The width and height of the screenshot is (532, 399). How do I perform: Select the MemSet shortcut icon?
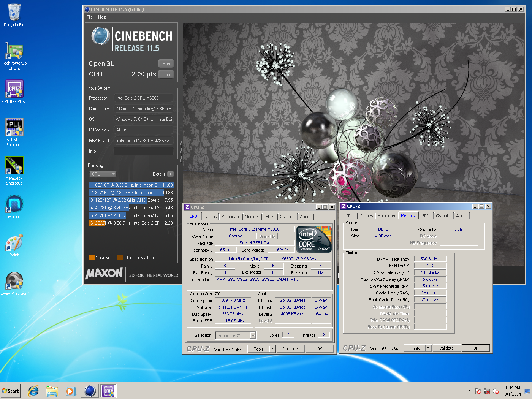tap(14, 171)
